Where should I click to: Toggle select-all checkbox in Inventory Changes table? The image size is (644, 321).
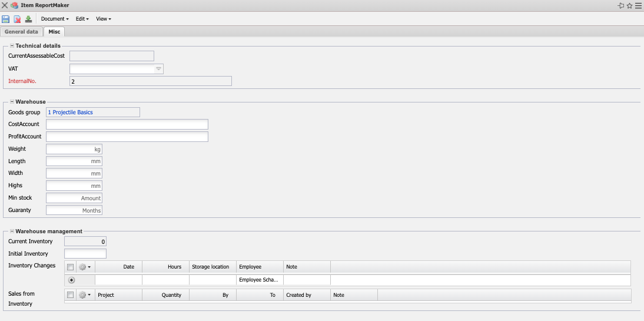pos(71,267)
